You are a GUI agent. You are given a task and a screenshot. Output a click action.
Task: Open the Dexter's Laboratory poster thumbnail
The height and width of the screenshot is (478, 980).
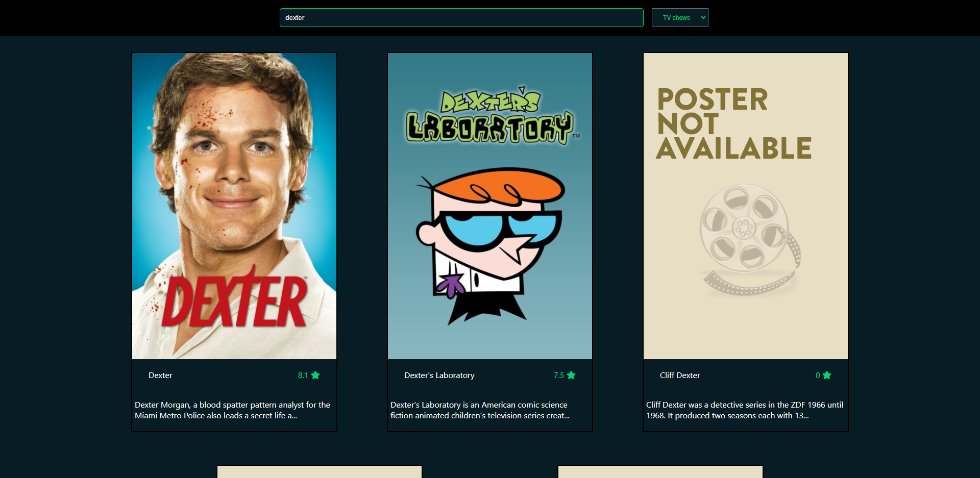(490, 206)
